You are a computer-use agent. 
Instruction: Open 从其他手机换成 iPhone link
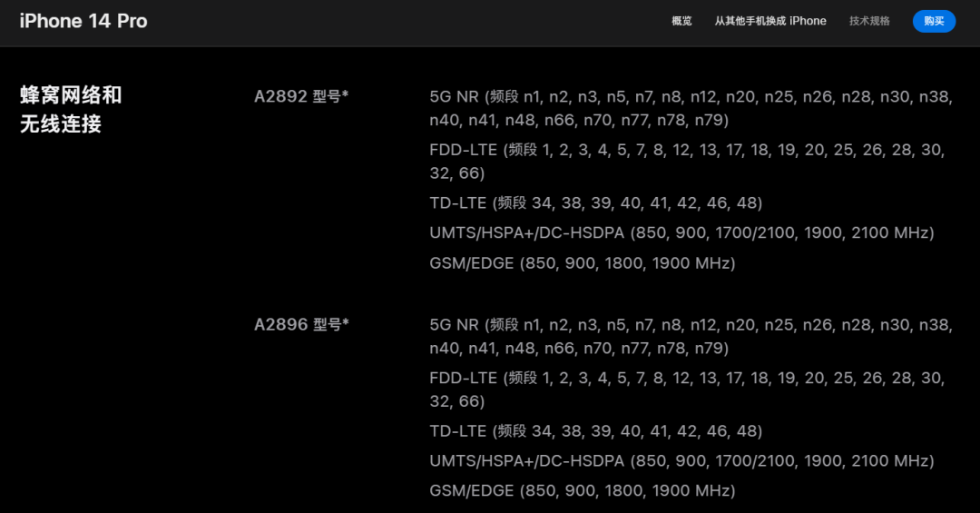coord(770,21)
